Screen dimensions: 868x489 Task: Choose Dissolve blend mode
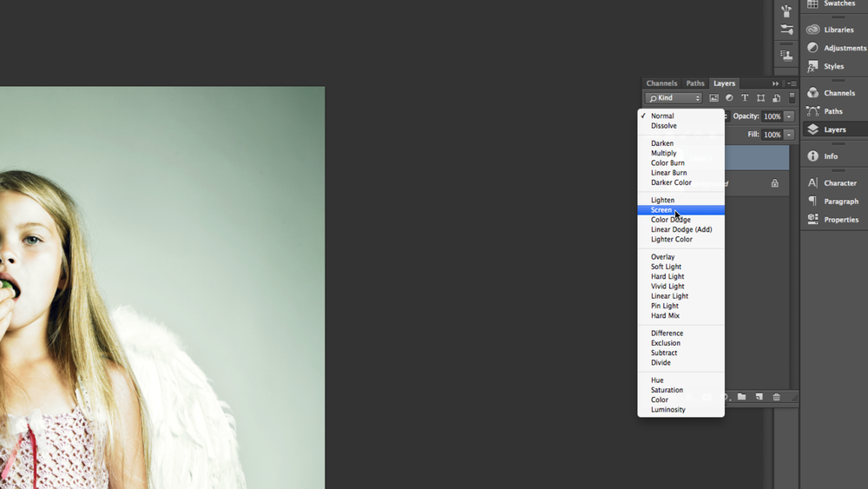tap(681, 126)
